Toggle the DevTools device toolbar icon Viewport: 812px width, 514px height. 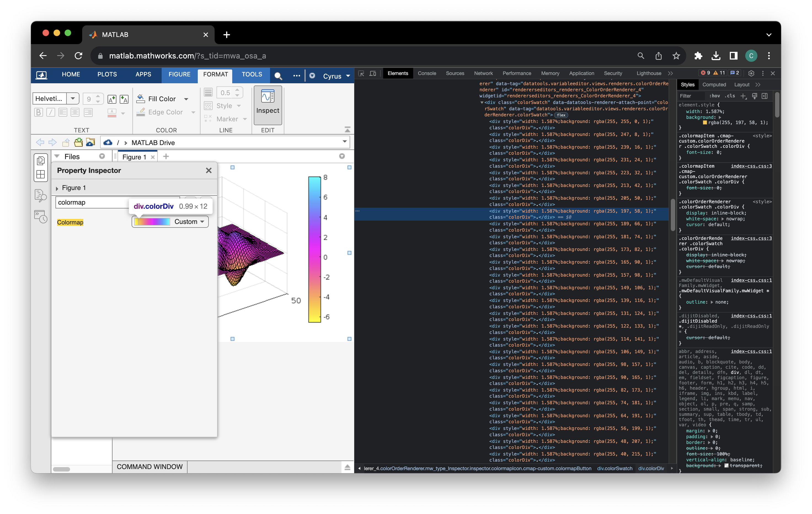(373, 73)
